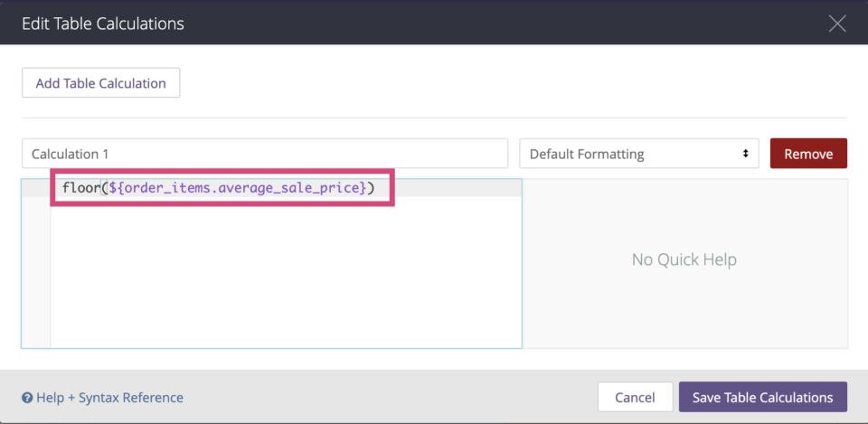Click the dollar-brace start of the field reference
The image size is (868, 424).
(x=117, y=189)
